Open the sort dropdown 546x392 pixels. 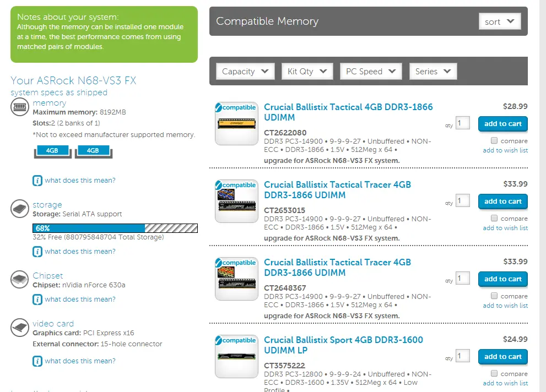tap(500, 21)
